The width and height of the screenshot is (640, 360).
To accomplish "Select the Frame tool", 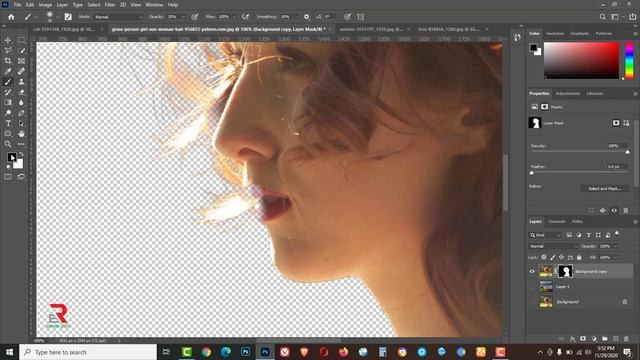I will pos(21,61).
